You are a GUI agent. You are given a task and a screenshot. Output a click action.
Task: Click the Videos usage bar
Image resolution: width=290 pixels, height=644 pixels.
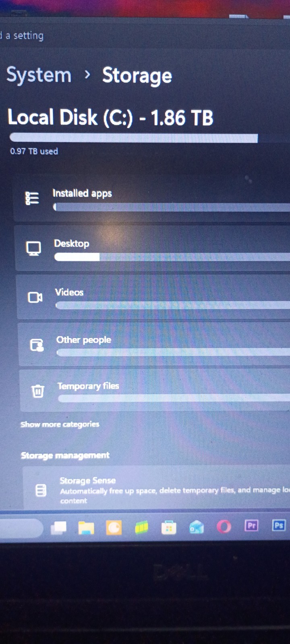tap(173, 305)
